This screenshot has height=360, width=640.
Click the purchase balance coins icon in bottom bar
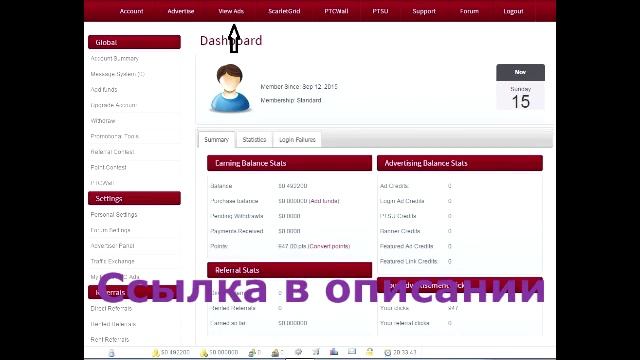pos(204,353)
